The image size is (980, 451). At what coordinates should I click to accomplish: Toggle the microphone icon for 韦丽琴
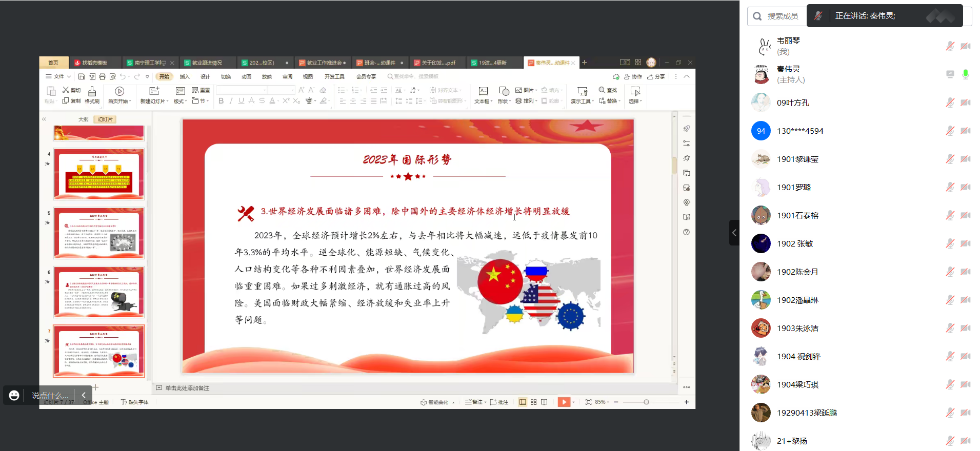coord(950,46)
